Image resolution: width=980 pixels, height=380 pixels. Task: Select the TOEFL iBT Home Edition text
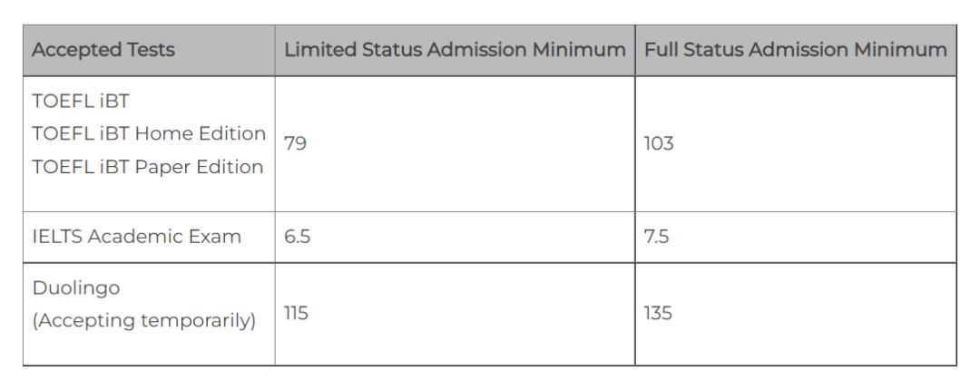coord(149,133)
